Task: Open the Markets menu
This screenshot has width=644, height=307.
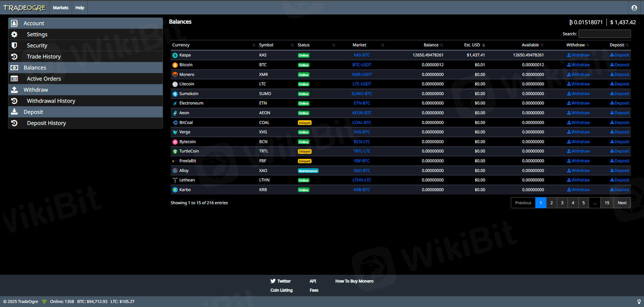Action: [60, 8]
